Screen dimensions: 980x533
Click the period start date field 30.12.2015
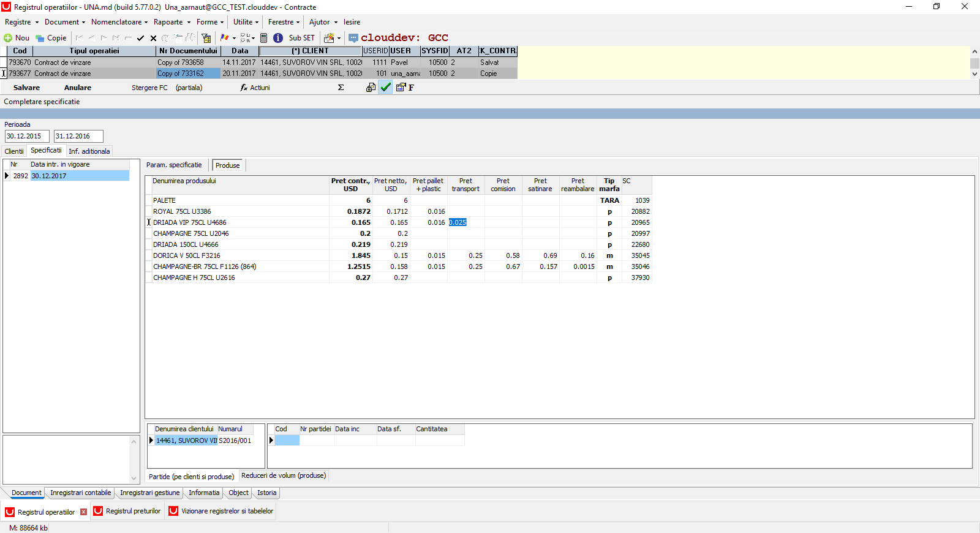click(27, 136)
